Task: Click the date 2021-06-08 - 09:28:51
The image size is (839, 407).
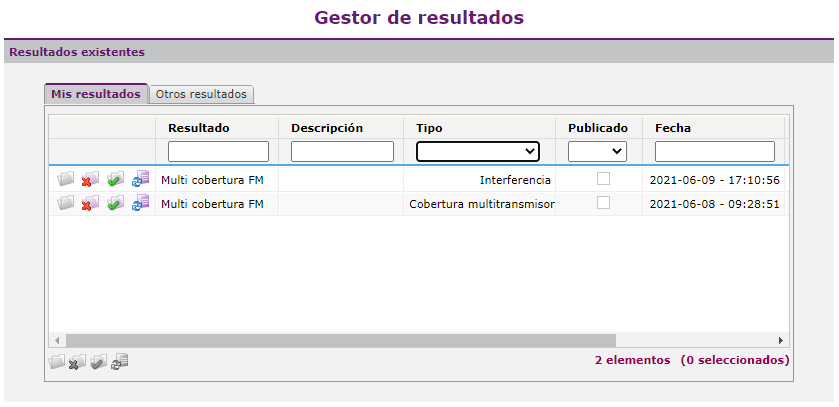Action: [x=714, y=204]
